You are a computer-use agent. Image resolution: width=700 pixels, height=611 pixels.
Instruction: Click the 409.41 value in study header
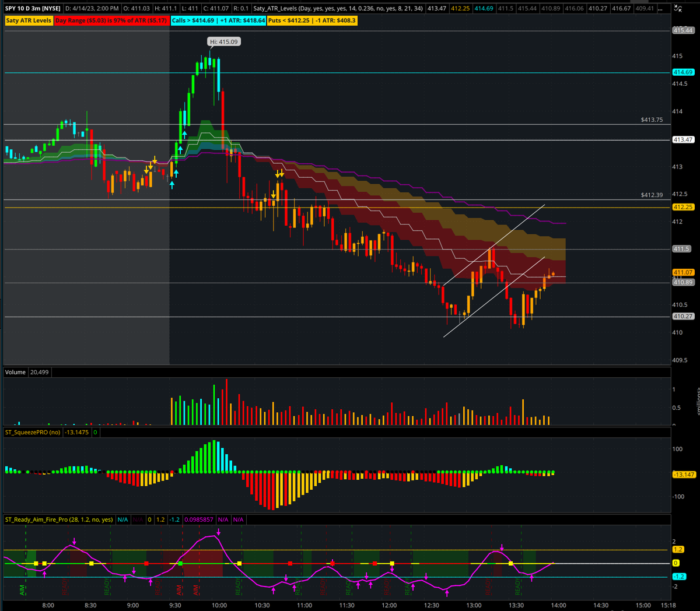645,9
